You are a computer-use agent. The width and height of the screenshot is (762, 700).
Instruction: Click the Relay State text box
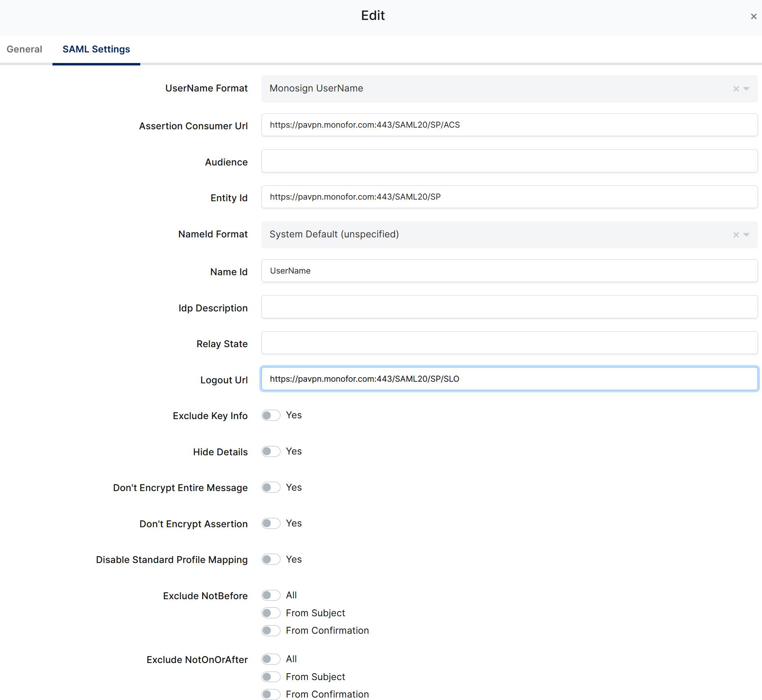click(509, 343)
